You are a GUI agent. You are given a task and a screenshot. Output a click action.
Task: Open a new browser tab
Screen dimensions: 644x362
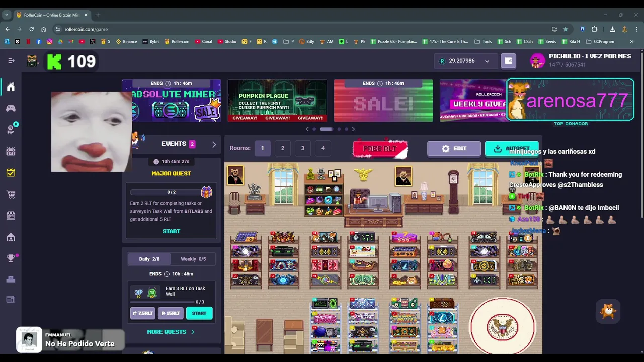(x=98, y=15)
